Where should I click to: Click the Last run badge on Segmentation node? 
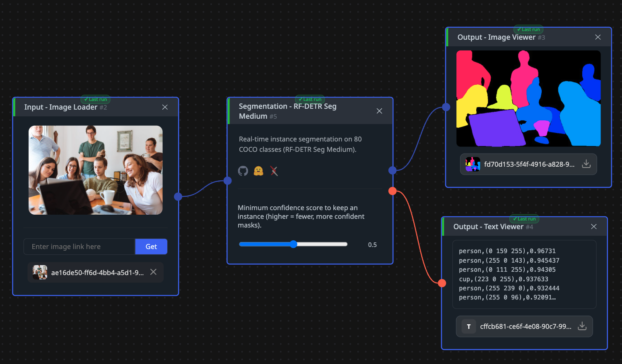(x=310, y=99)
